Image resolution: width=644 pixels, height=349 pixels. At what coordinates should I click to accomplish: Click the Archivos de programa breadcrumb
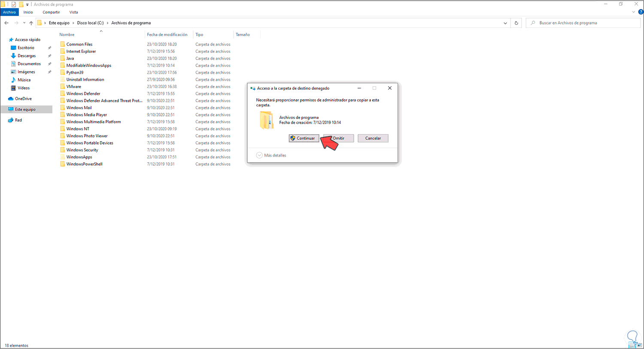[x=131, y=23]
